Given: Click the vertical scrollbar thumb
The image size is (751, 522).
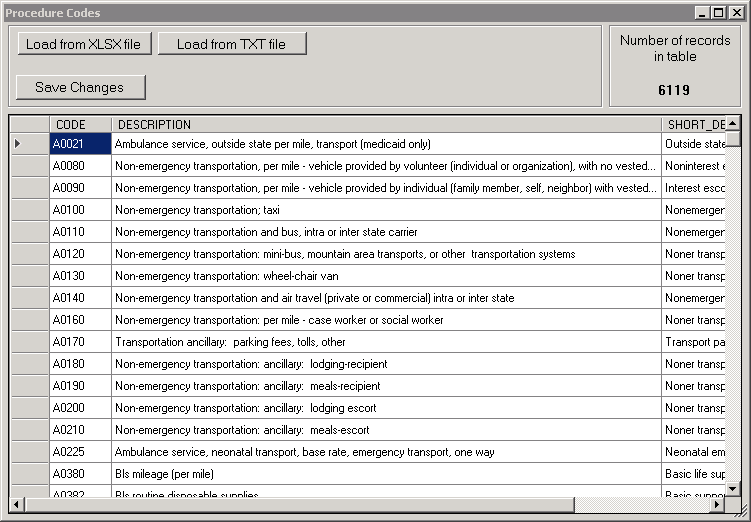Looking at the screenshot, I should 733,139.
